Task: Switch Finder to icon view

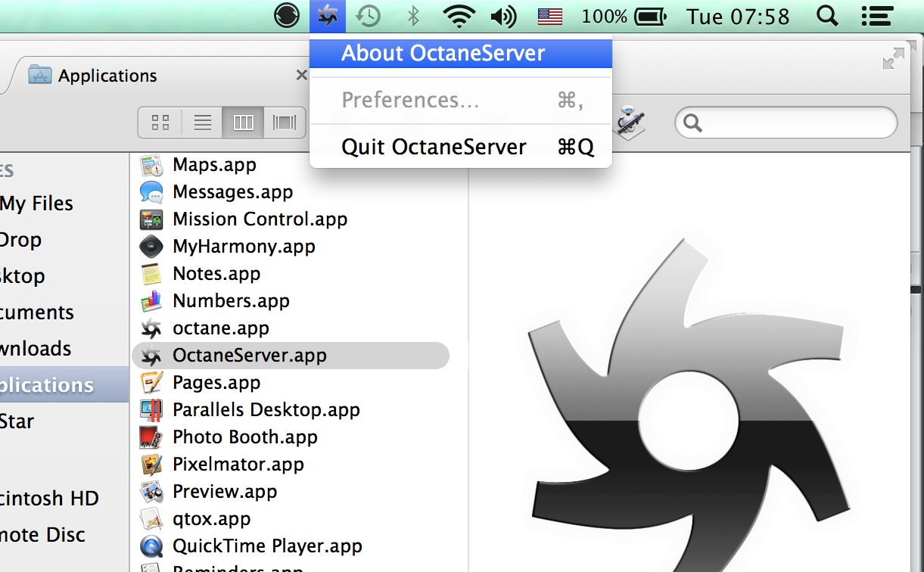Action: point(160,123)
